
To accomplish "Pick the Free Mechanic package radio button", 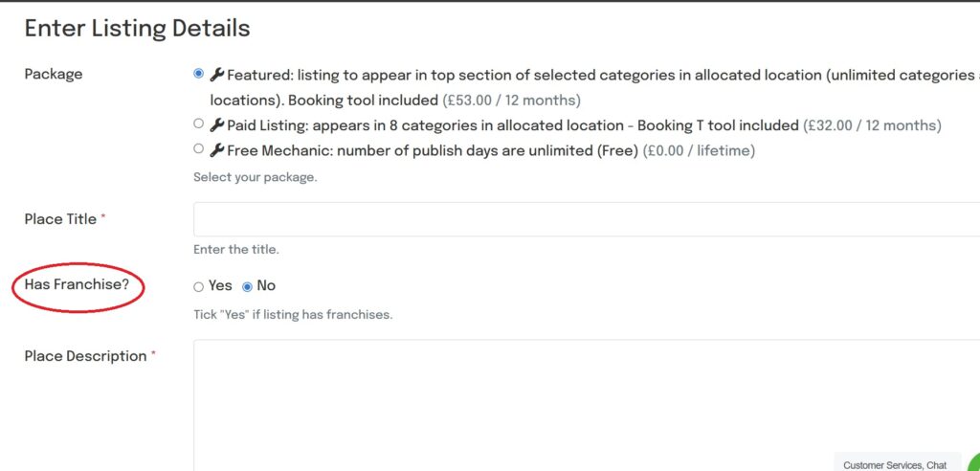I will [x=199, y=149].
